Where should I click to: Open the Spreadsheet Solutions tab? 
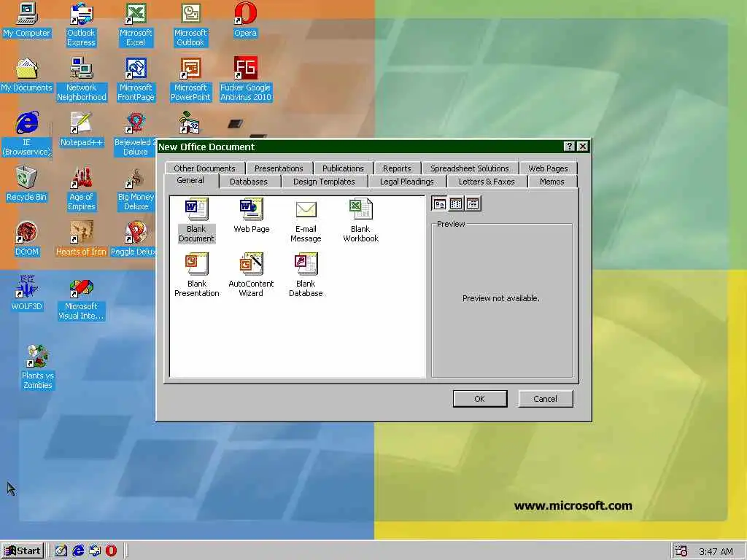(x=470, y=168)
